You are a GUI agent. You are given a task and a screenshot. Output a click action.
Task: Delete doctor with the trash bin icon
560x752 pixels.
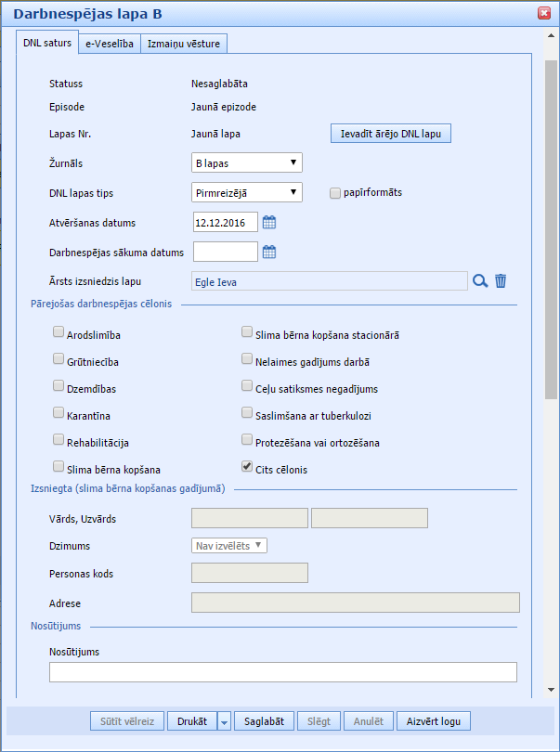click(501, 281)
